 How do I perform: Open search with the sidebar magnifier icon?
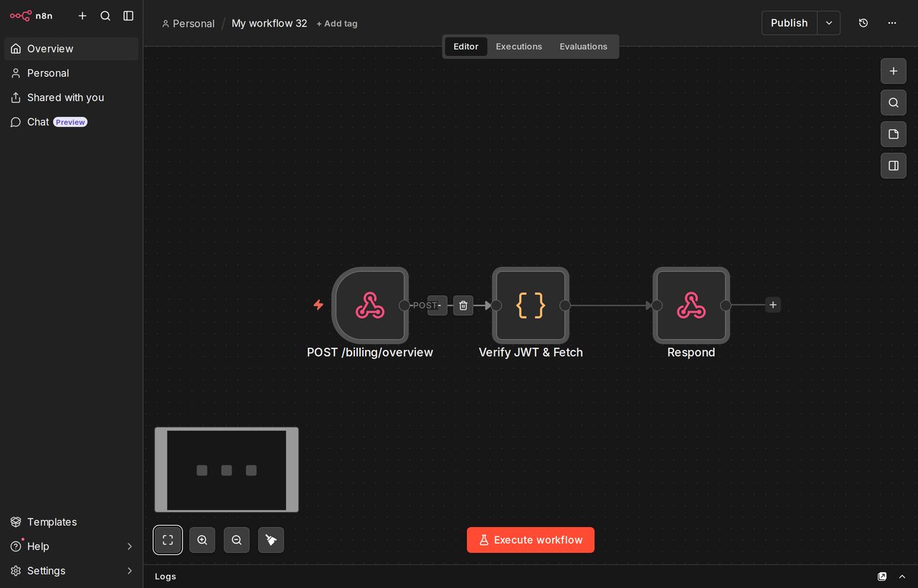(x=105, y=16)
